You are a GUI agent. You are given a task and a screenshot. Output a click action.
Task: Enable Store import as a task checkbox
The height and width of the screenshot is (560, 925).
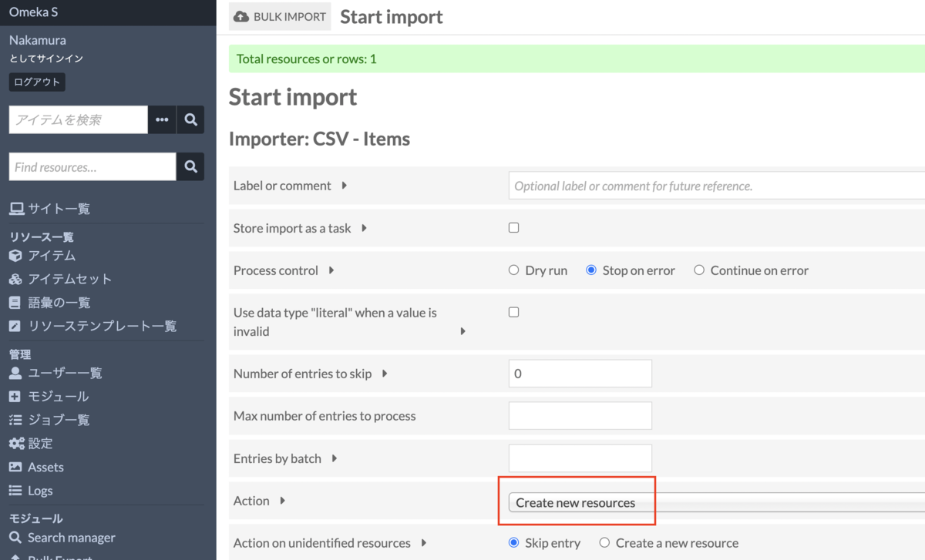point(514,228)
